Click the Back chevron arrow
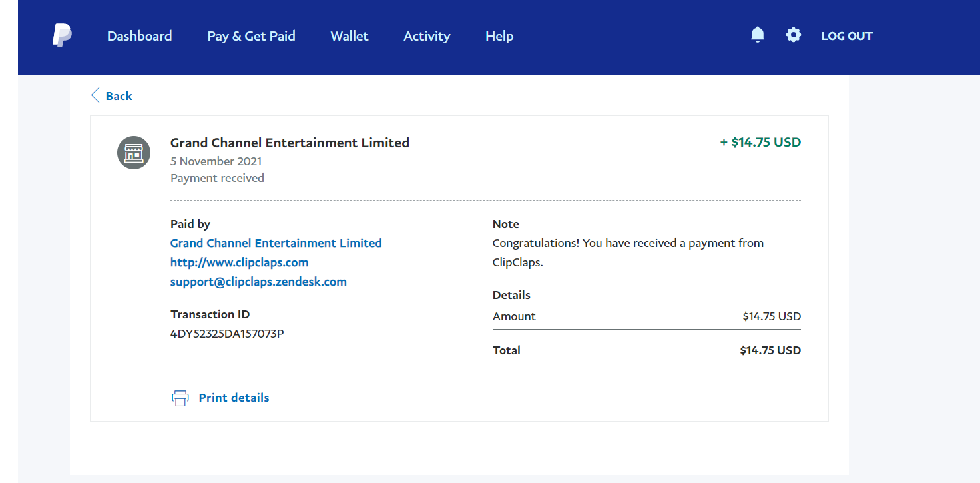The image size is (980, 483). (95, 95)
